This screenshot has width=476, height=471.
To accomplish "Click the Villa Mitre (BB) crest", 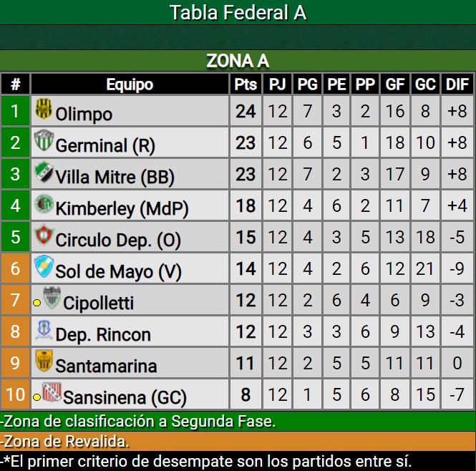I will [x=44, y=172].
